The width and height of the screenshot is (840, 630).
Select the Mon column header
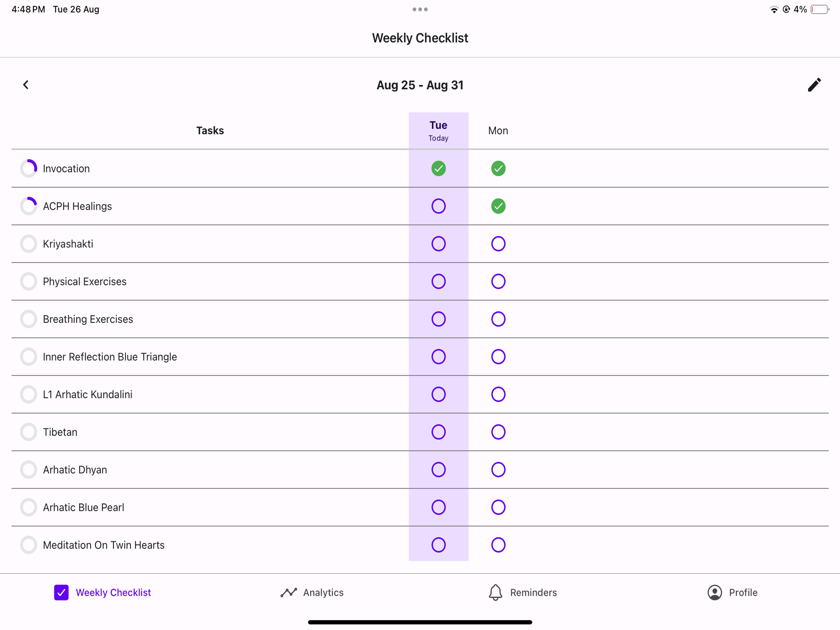click(x=498, y=131)
